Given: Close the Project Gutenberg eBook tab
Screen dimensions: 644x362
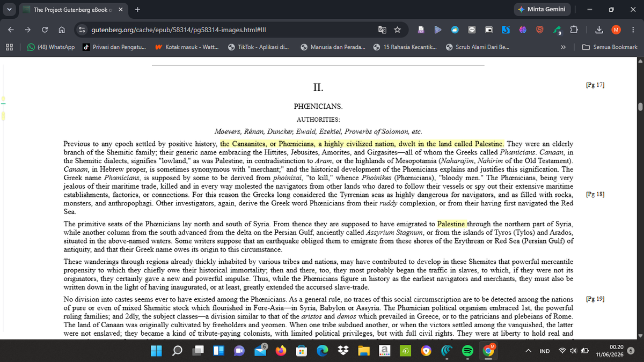Looking at the screenshot, I should 120,10.
